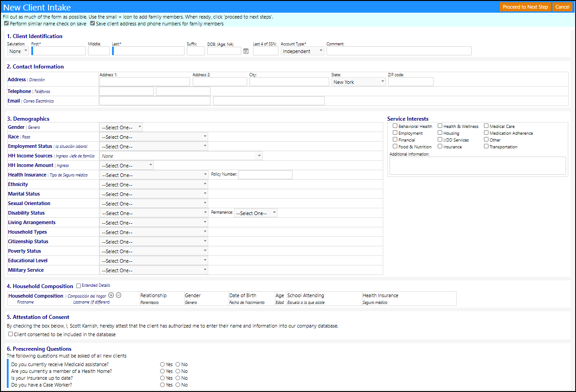Open the Account Type dropdown
The height and width of the screenshot is (392, 576).
[x=302, y=51]
